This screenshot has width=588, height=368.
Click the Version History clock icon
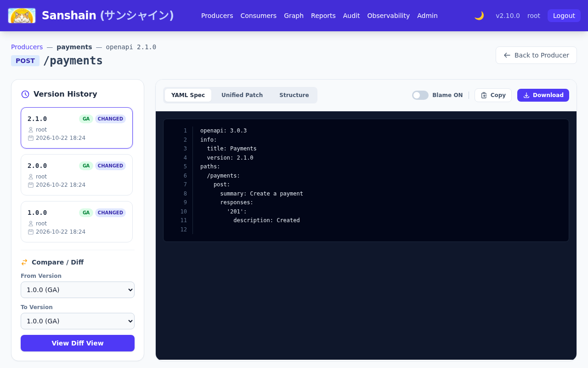coord(25,94)
